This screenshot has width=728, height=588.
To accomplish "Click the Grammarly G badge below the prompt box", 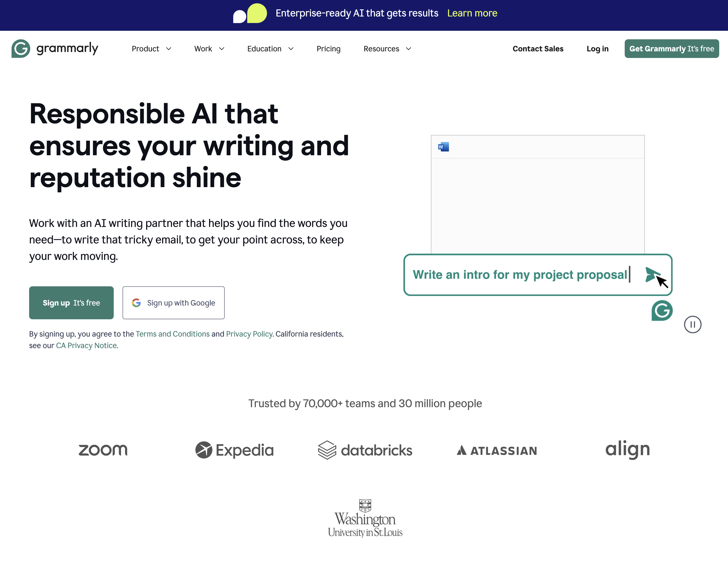I will click(x=662, y=310).
